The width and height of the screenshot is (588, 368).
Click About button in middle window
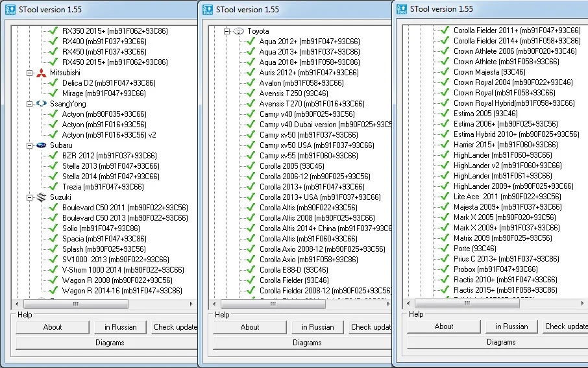click(250, 327)
